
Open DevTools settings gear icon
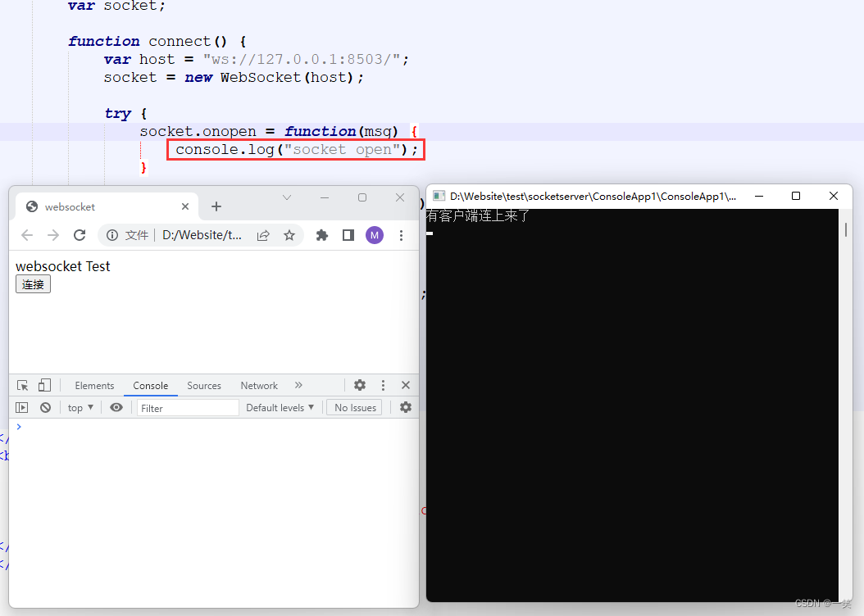tap(359, 384)
